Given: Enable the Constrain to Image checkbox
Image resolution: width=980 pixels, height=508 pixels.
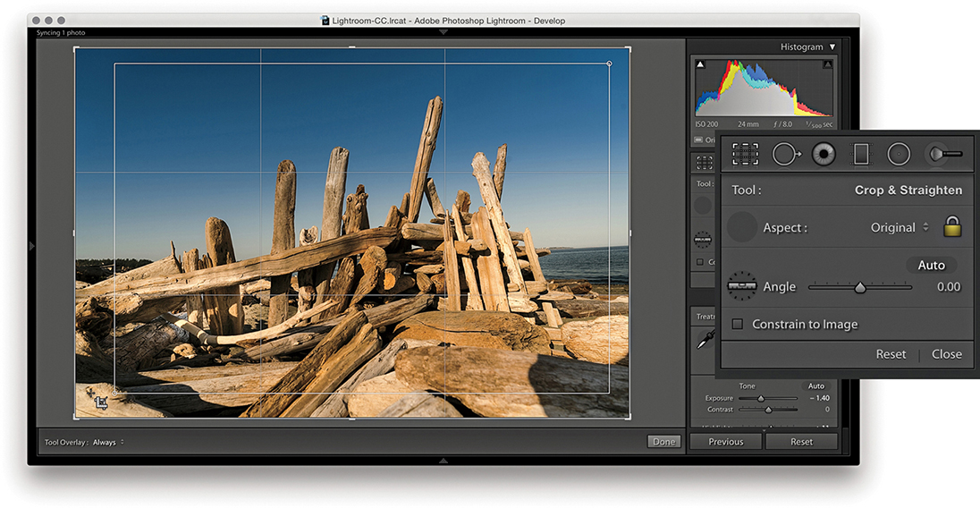Looking at the screenshot, I should pyautogui.click(x=738, y=325).
